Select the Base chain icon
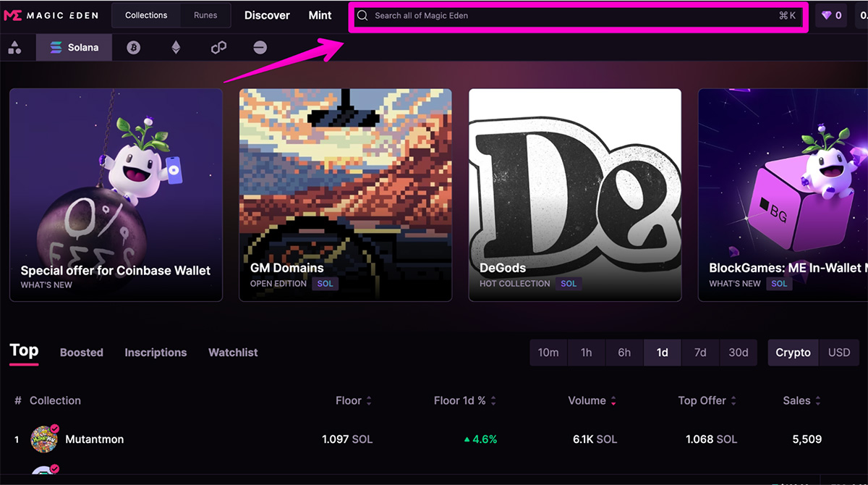 click(260, 48)
